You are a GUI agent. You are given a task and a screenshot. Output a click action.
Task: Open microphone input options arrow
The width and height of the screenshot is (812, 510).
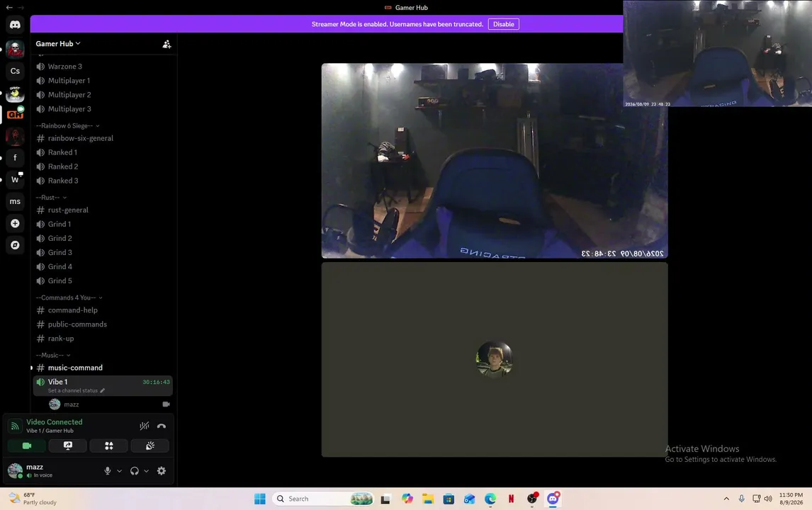[119, 471]
